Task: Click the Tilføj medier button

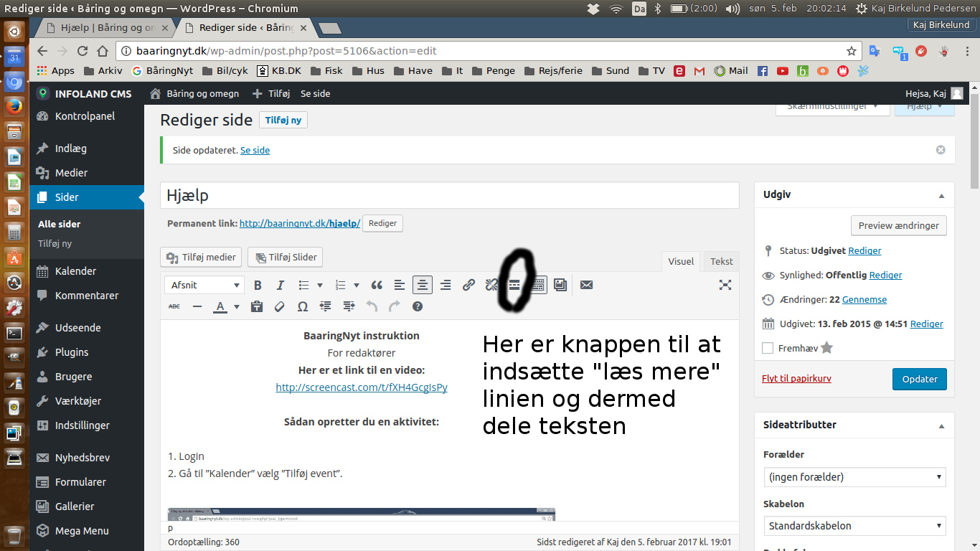Action: tap(200, 257)
